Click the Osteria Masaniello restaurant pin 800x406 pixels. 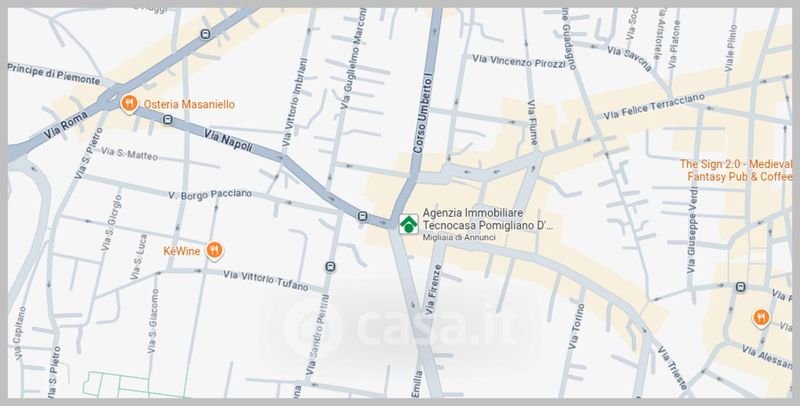(x=129, y=104)
